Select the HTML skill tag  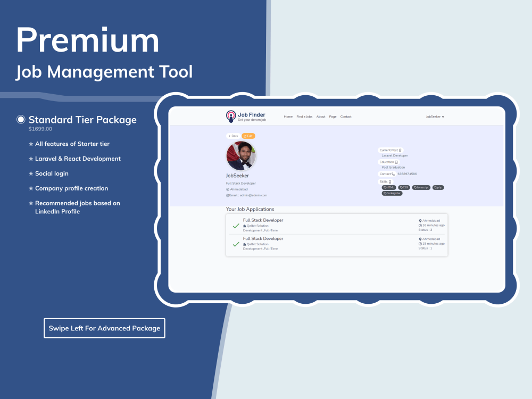(x=389, y=188)
